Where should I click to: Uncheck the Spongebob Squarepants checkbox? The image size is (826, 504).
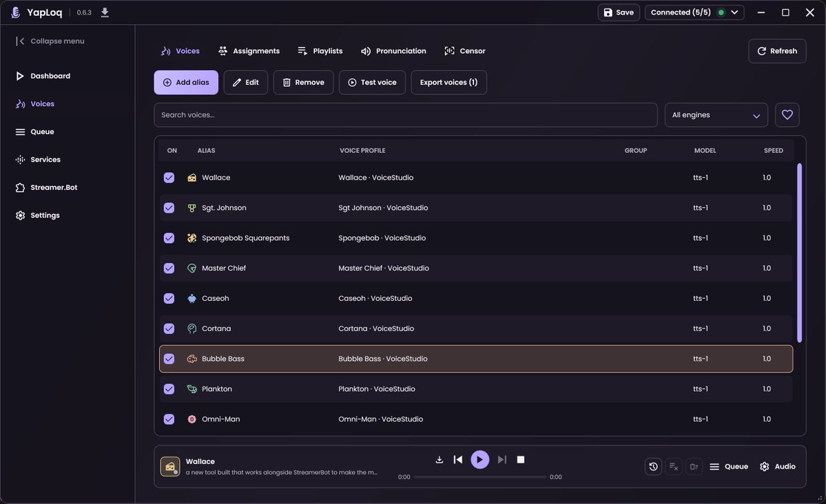(x=169, y=238)
